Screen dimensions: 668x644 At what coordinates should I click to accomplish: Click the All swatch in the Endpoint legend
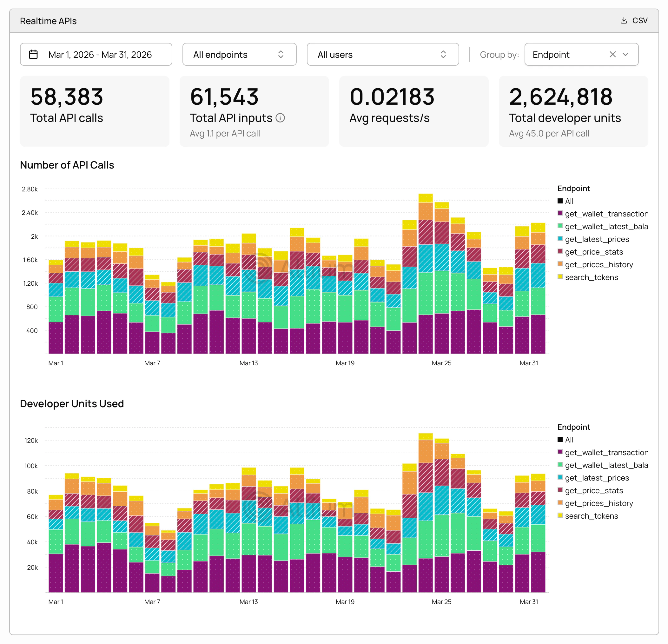[x=561, y=201]
